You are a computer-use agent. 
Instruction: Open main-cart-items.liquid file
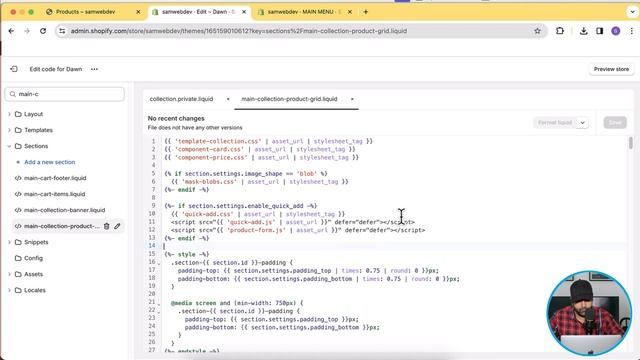pyautogui.click(x=54, y=194)
